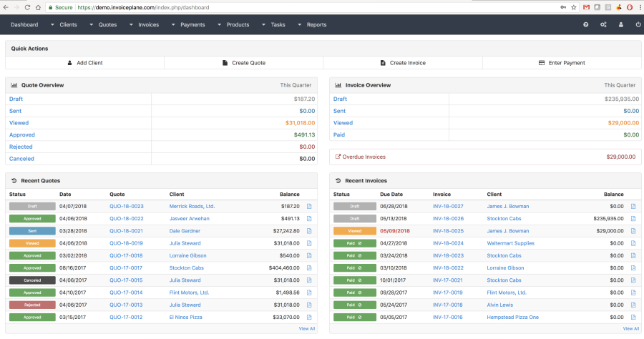The image size is (644, 339).
Task: Open PDF icon for quote QUO-18-0023
Action: click(309, 207)
